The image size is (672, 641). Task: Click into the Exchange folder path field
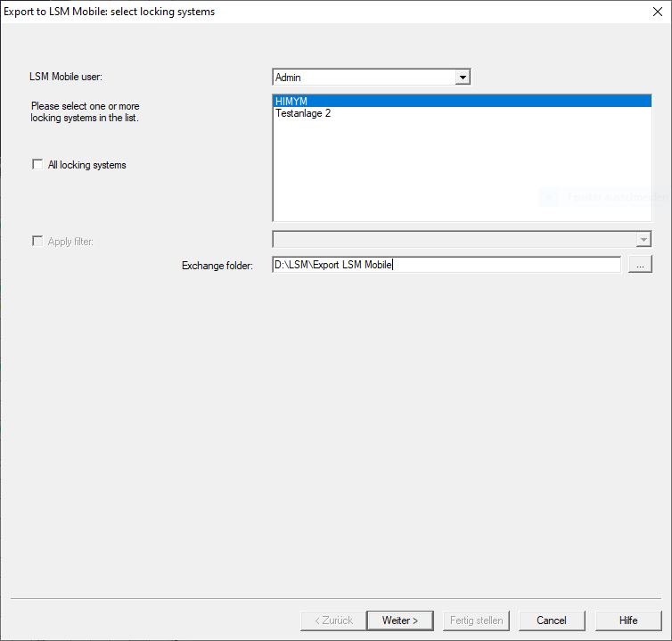point(446,265)
